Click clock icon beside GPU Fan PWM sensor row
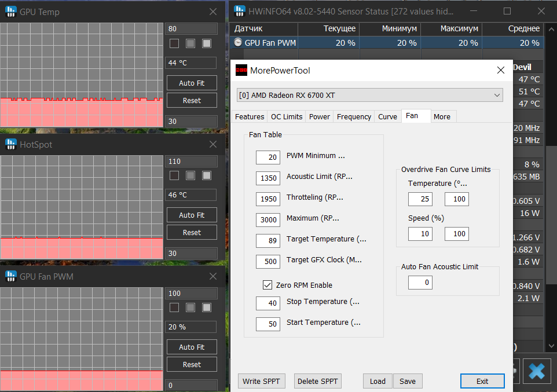The height and width of the screenshot is (392, 557). 237,43
